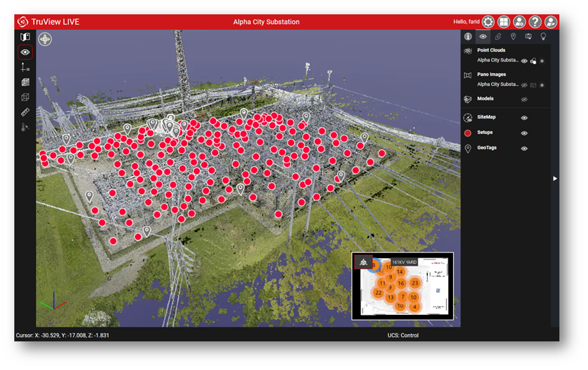Click the user management button in header
The width and height of the screenshot is (588, 370).
(519, 22)
